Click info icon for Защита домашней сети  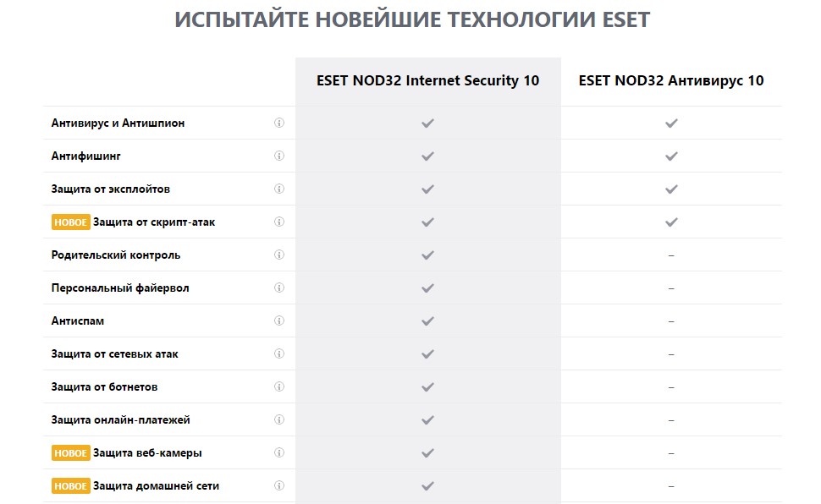[279, 485]
